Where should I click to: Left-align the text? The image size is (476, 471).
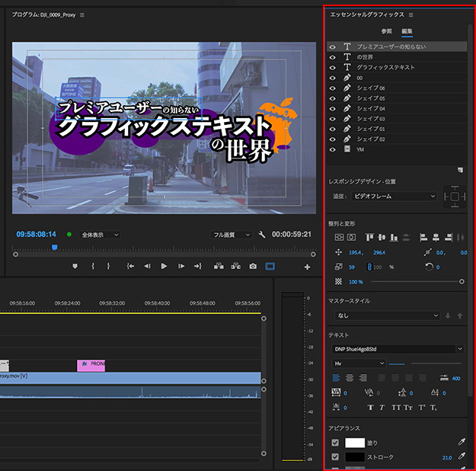[x=337, y=378]
